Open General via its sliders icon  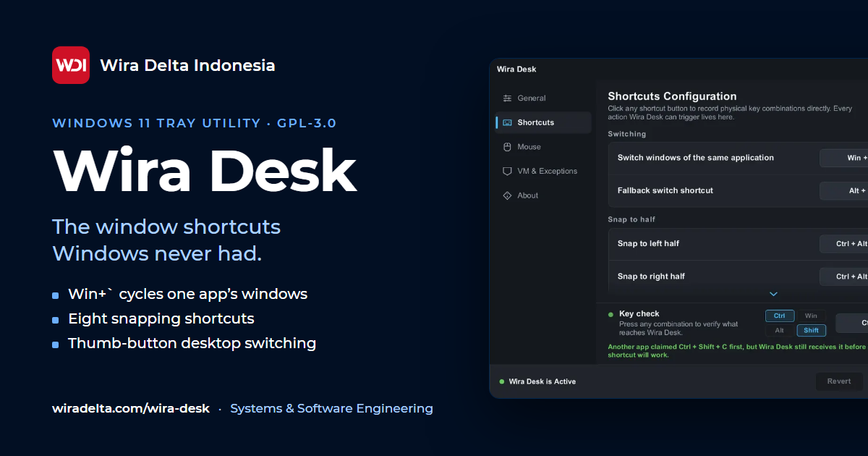click(x=507, y=98)
